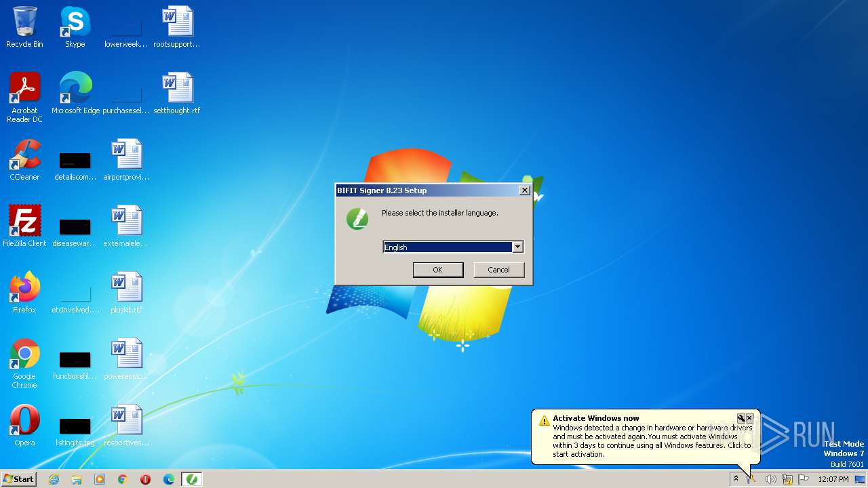Image resolution: width=868 pixels, height=488 pixels.
Task: Click the Activate Windows now notification text
Action: click(596, 418)
